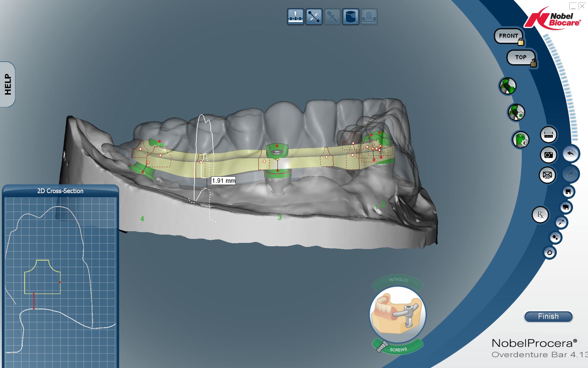Screen dimensions: 588x368
Task: Select the cylinder attachment toolbar icon
Action: (x=351, y=17)
